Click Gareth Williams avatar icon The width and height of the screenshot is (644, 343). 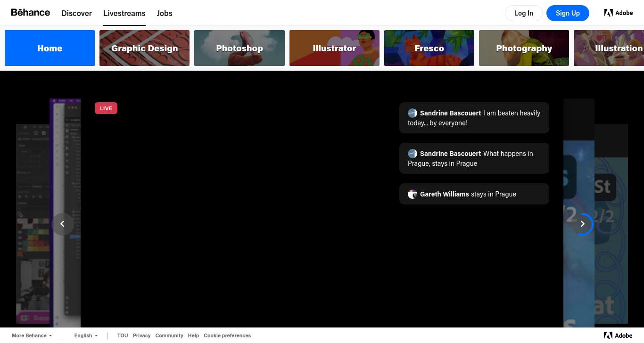tap(413, 194)
